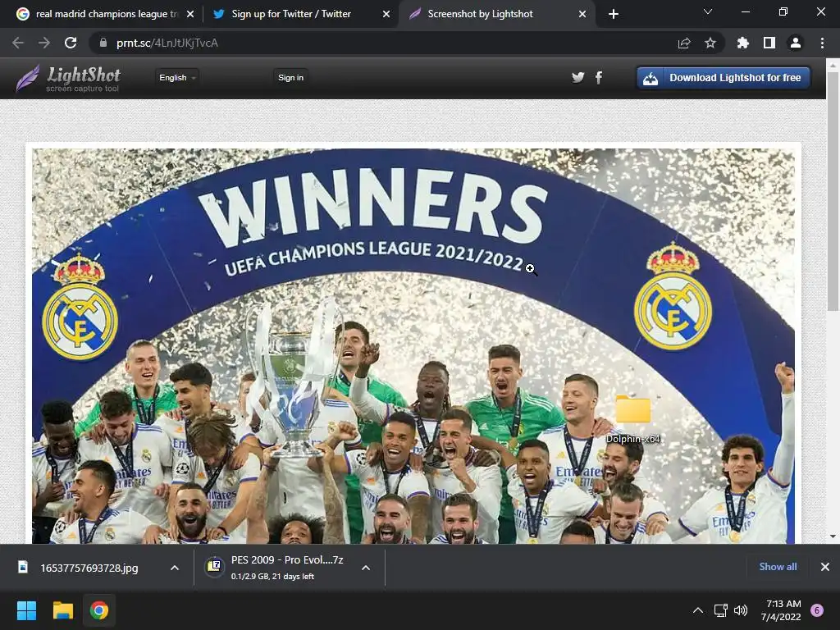
Task: Open the LightShot Twitter bird icon
Action: tap(577, 78)
